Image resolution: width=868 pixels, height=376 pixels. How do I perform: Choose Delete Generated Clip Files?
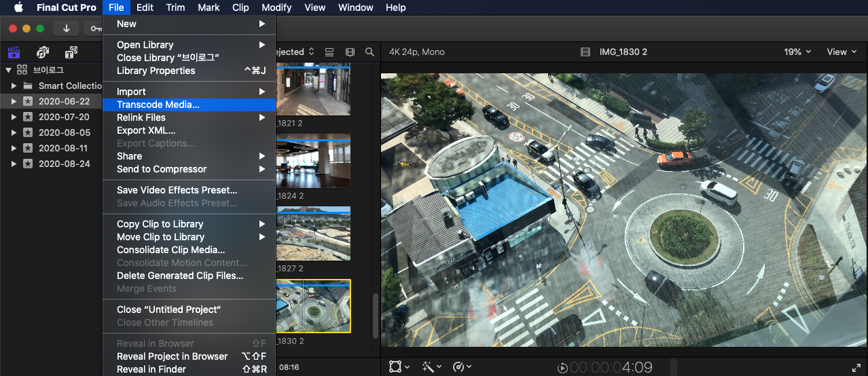click(x=189, y=276)
